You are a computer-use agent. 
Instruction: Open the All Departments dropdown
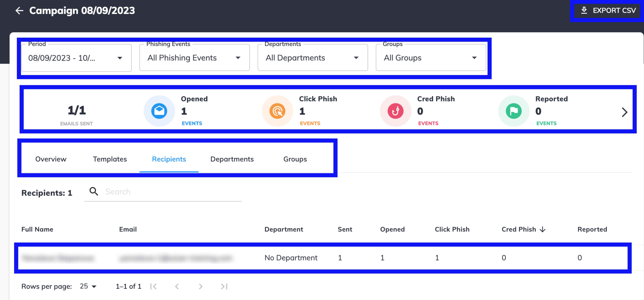(356, 58)
